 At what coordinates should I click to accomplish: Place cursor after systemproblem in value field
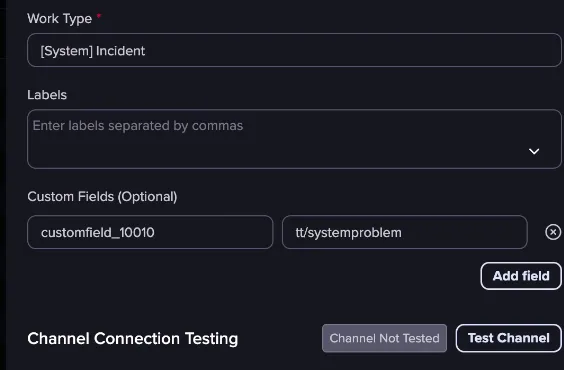pos(402,232)
